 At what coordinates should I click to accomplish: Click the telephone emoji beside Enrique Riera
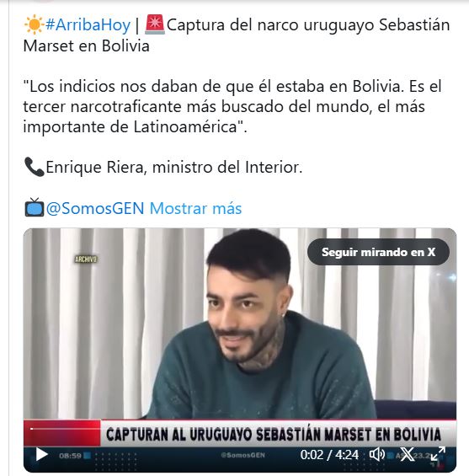click(35, 167)
